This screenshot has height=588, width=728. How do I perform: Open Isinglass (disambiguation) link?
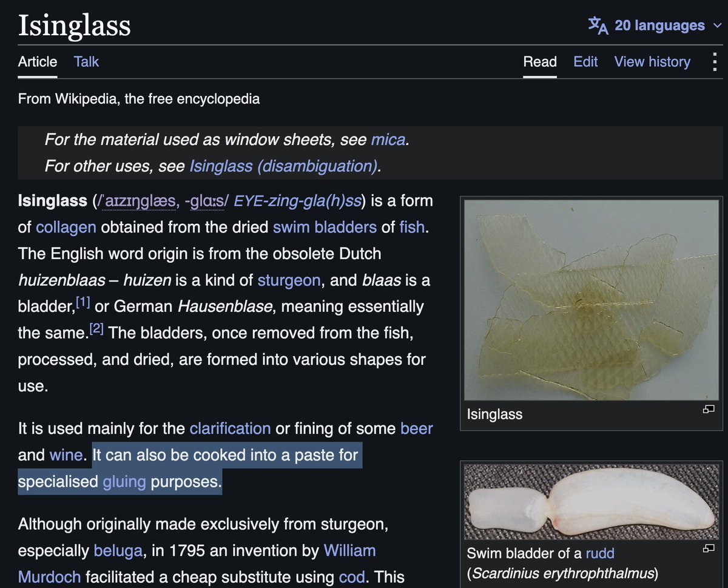click(284, 166)
